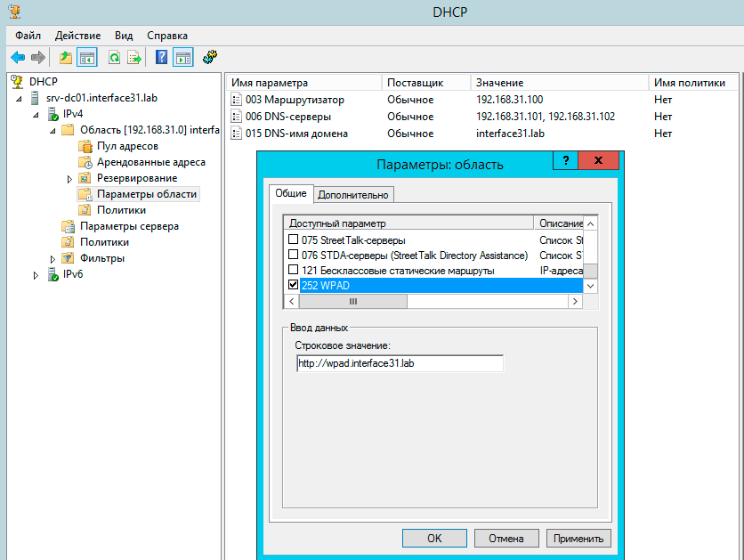Expand the IPv6 tree node
This screenshot has width=744, height=560.
pyautogui.click(x=36, y=275)
